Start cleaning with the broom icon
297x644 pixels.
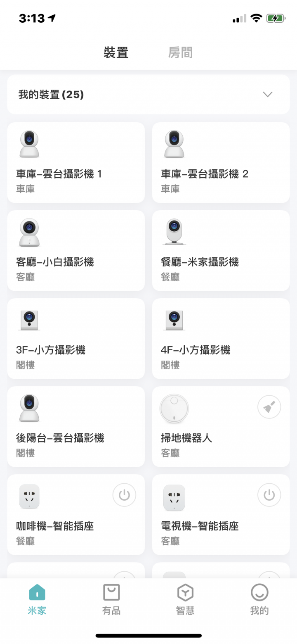click(269, 407)
